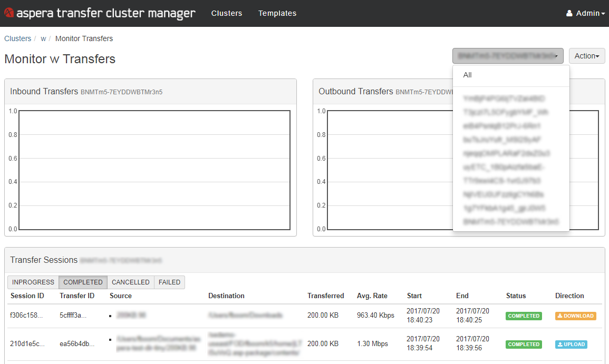Viewport: 609px width, 364px height.
Task: Select All in the node dropdown list
Action: click(468, 75)
